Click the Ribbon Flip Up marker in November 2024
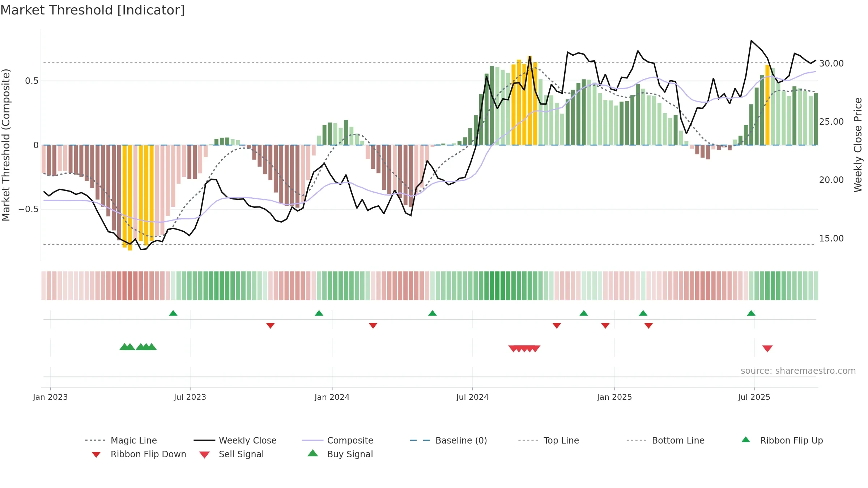This screenshot has height=488, width=868. [584, 313]
